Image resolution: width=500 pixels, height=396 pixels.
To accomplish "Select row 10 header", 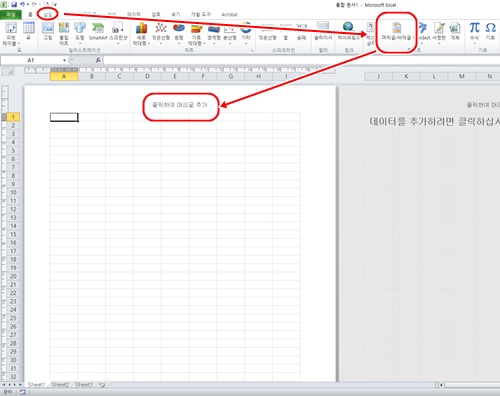I will 13,192.
